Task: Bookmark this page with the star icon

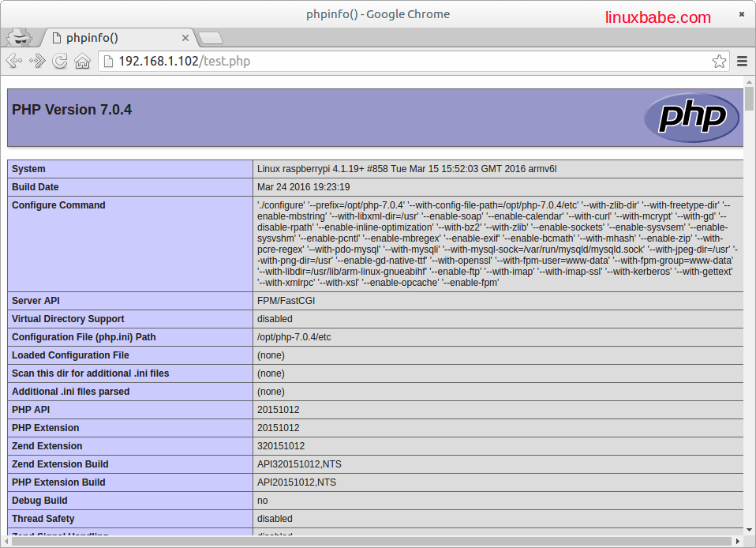Action: (719, 61)
